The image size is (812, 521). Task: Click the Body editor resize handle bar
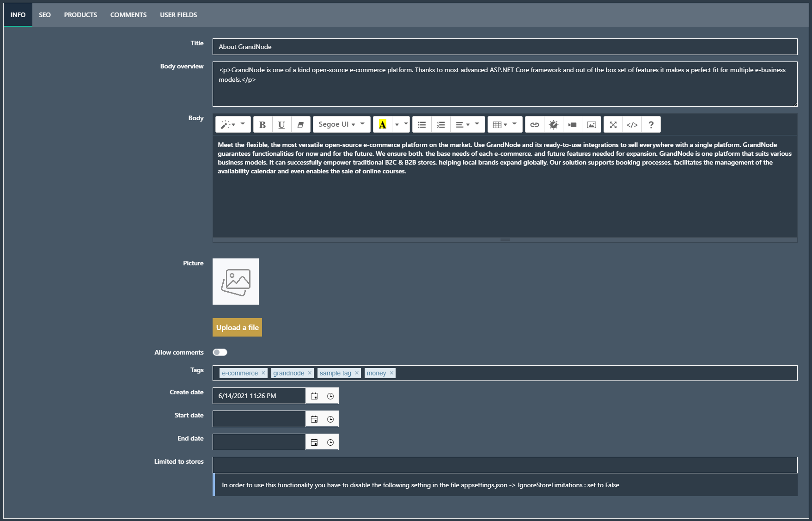pyautogui.click(x=505, y=240)
